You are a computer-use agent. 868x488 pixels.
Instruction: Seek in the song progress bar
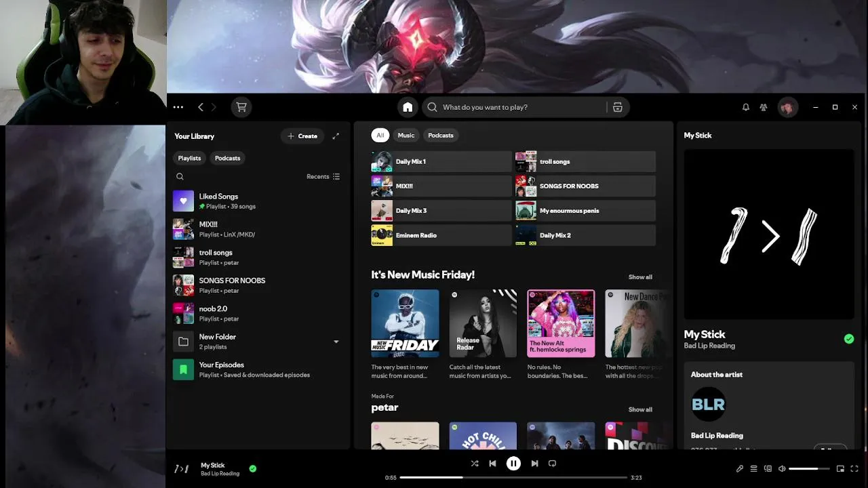coord(513,477)
